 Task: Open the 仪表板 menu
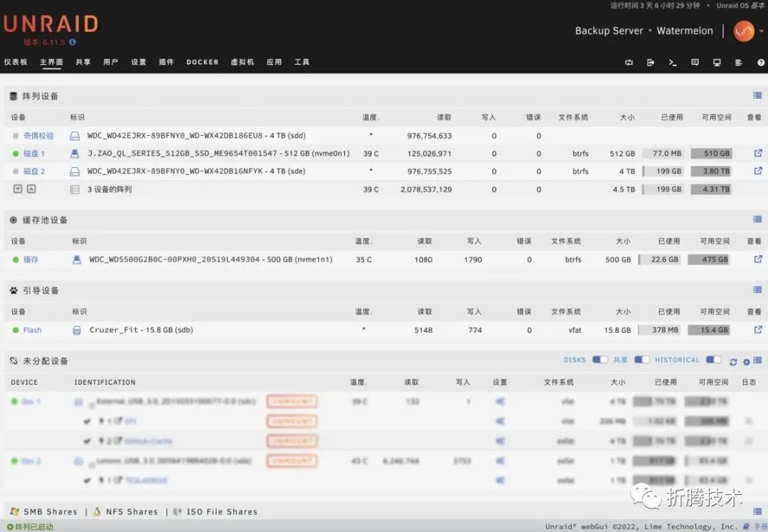coord(16,62)
